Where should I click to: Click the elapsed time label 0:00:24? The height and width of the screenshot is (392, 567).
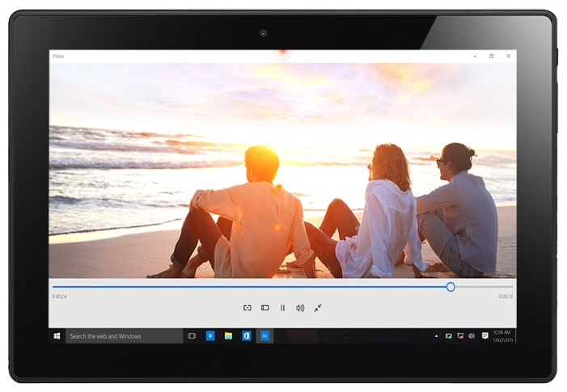click(59, 297)
